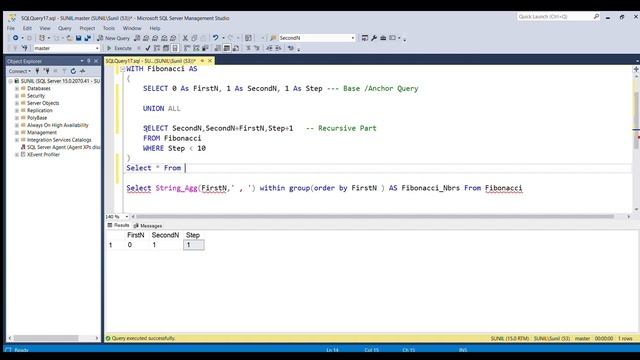This screenshot has width=640, height=360.
Task: Click Connect Object Explorer plug icon
Action: [38, 71]
